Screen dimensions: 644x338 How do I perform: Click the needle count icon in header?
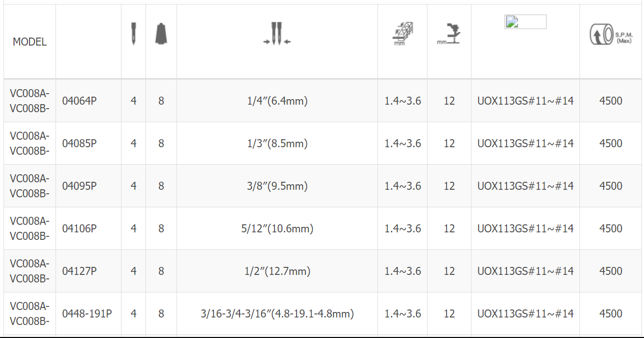click(133, 34)
